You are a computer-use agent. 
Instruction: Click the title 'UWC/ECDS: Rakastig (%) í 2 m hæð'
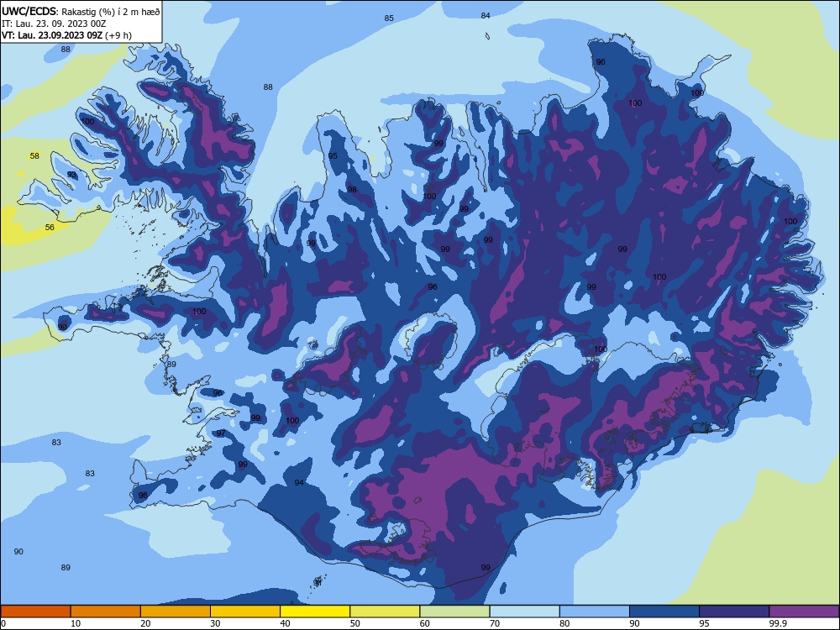pyautogui.click(x=81, y=11)
